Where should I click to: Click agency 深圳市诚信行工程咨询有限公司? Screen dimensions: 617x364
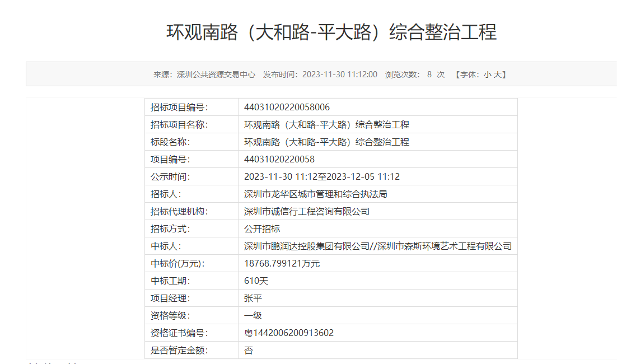307,211
